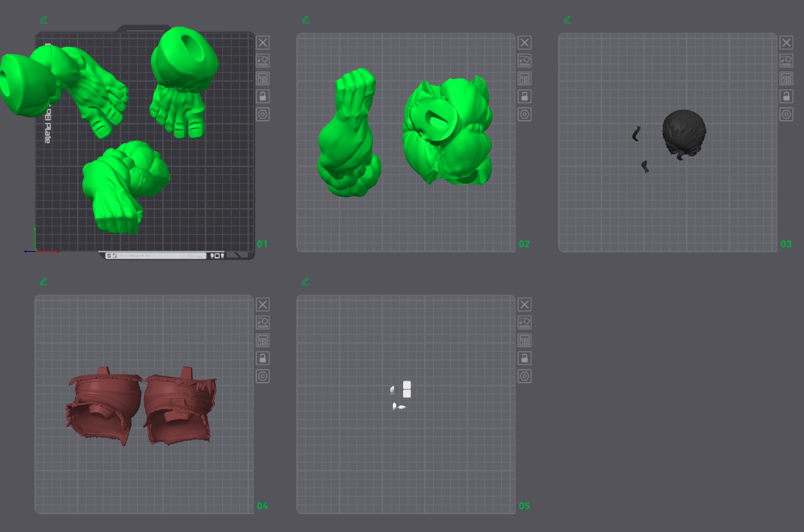Viewport: 804px width, 532px height.
Task: Remove plate 02 with its X icon
Action: coord(524,42)
